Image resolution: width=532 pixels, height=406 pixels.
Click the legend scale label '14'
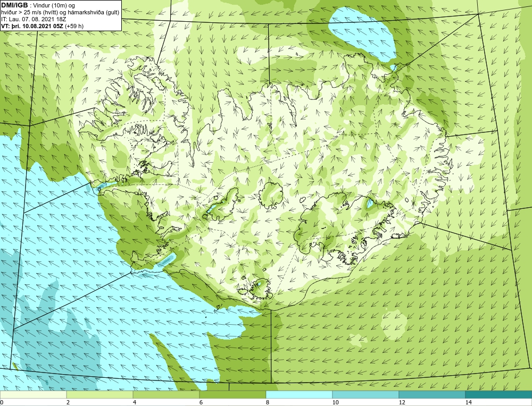[x=469, y=402]
